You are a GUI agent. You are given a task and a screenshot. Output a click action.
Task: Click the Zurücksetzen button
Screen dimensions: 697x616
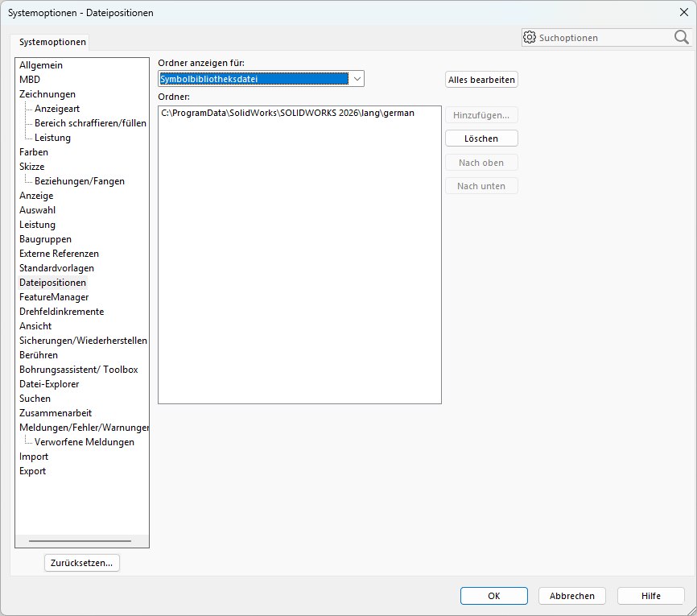pos(81,563)
